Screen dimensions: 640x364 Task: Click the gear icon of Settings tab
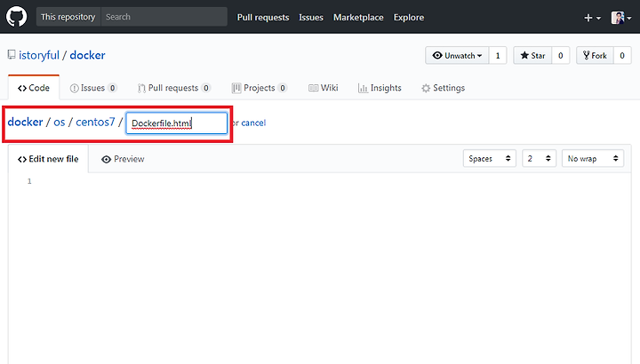[x=426, y=88]
